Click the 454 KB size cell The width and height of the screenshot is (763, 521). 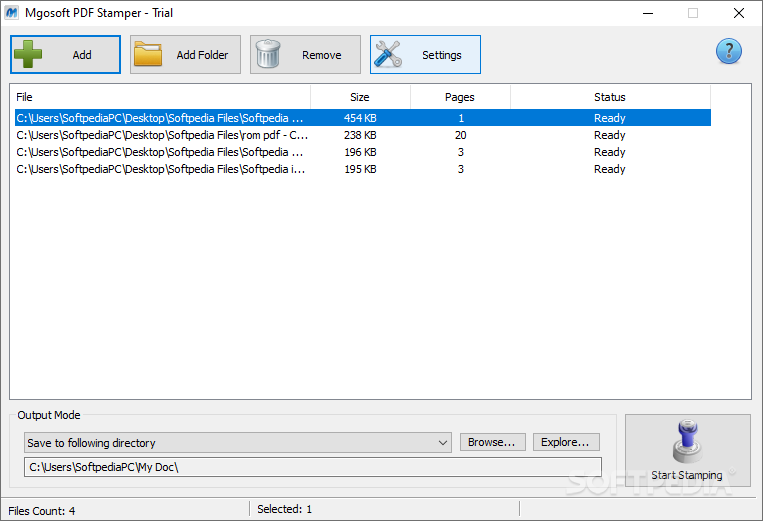[x=360, y=118]
